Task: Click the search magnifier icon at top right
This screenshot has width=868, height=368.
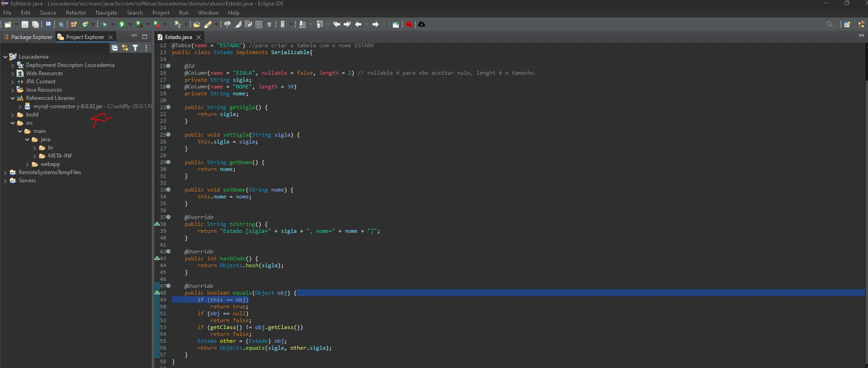Action: tap(830, 24)
